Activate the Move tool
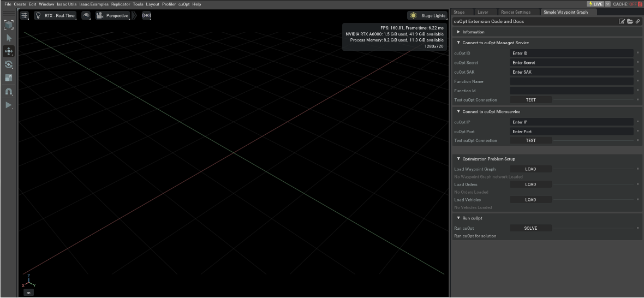This screenshot has width=644, height=298. [9, 51]
